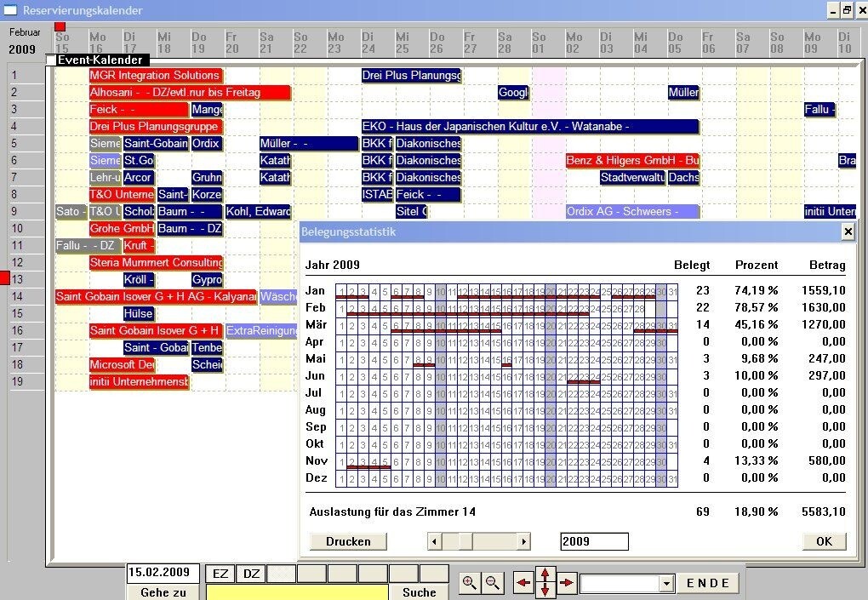
Task: Click the red marker above day So 15
Action: click(60, 26)
